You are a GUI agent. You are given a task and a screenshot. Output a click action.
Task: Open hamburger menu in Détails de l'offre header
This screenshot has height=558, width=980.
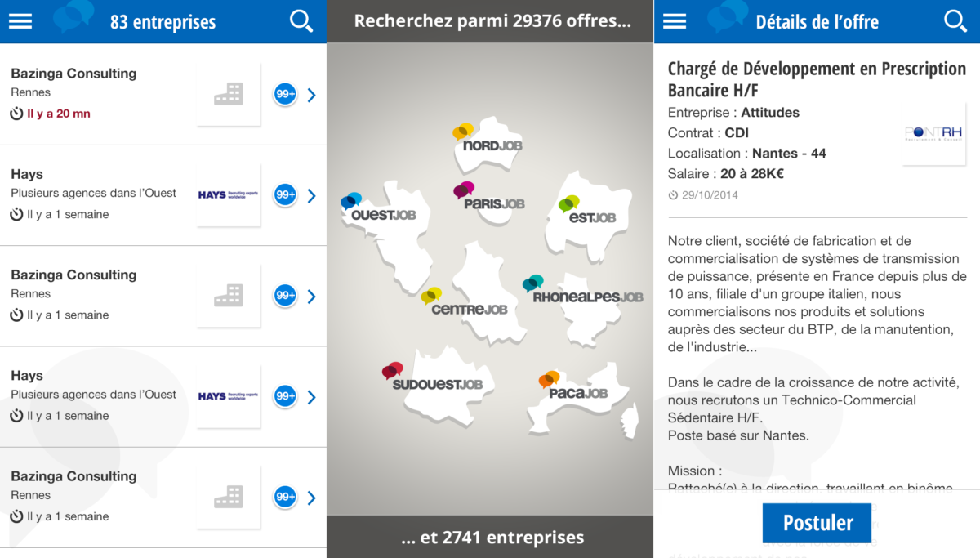(x=675, y=21)
